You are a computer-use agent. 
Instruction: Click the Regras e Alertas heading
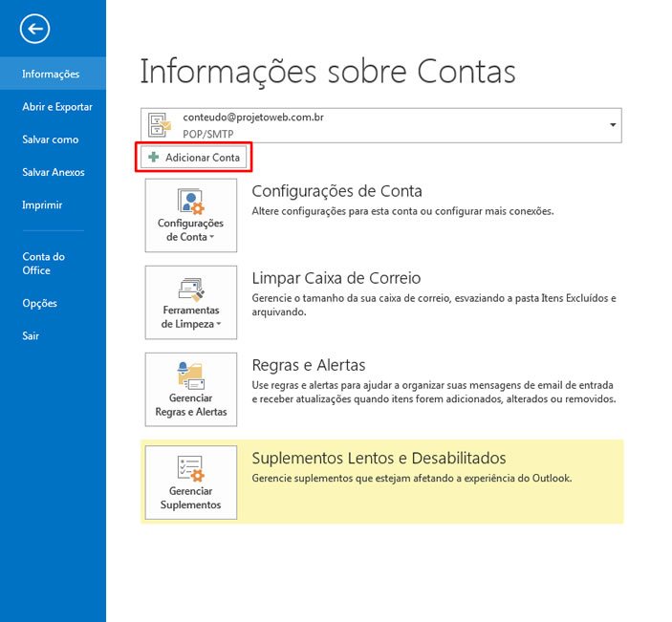coord(309,365)
